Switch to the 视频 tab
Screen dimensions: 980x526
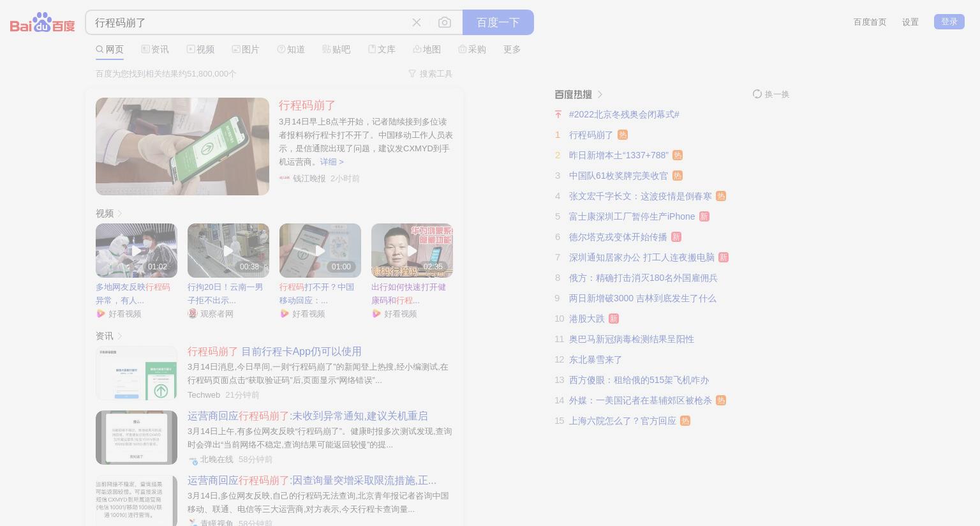click(x=200, y=49)
